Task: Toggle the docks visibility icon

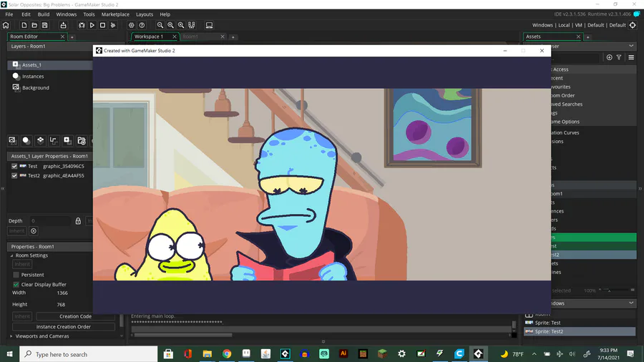Action: point(191,25)
